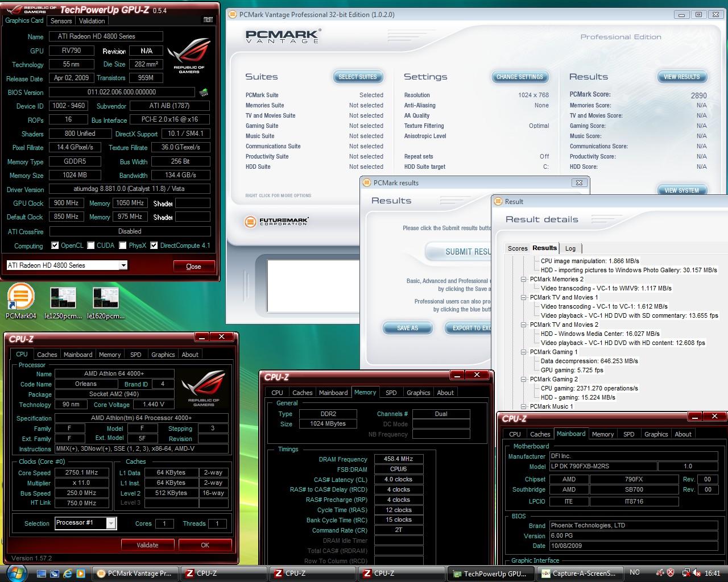Collapse the PCMark Music 1 tree node
Image resolution: width=728 pixels, height=582 pixels.
(523, 406)
